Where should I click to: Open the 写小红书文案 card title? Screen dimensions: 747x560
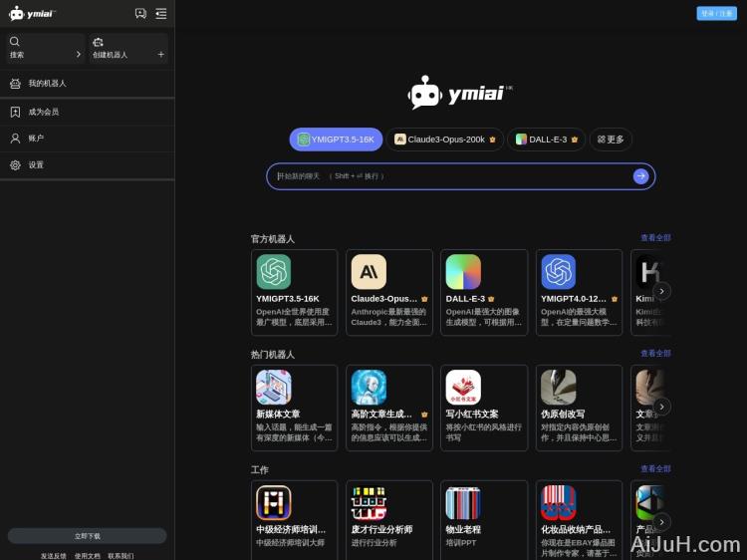[472, 415]
